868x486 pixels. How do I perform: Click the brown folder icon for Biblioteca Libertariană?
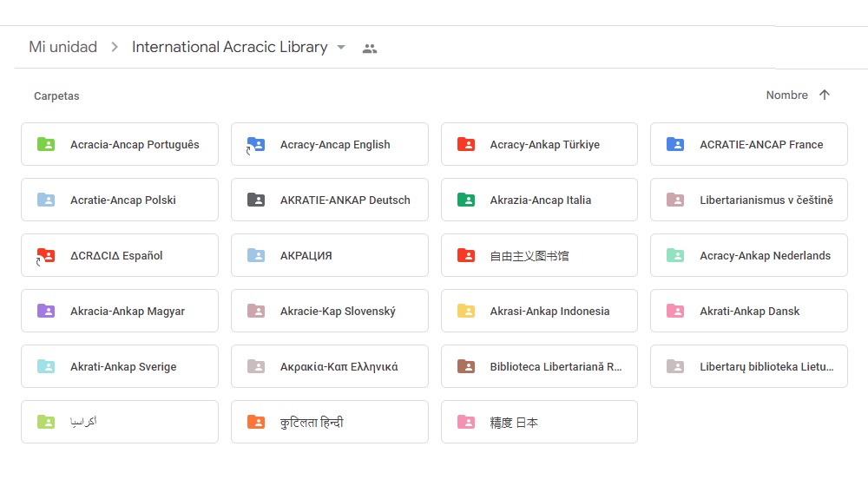[466, 366]
